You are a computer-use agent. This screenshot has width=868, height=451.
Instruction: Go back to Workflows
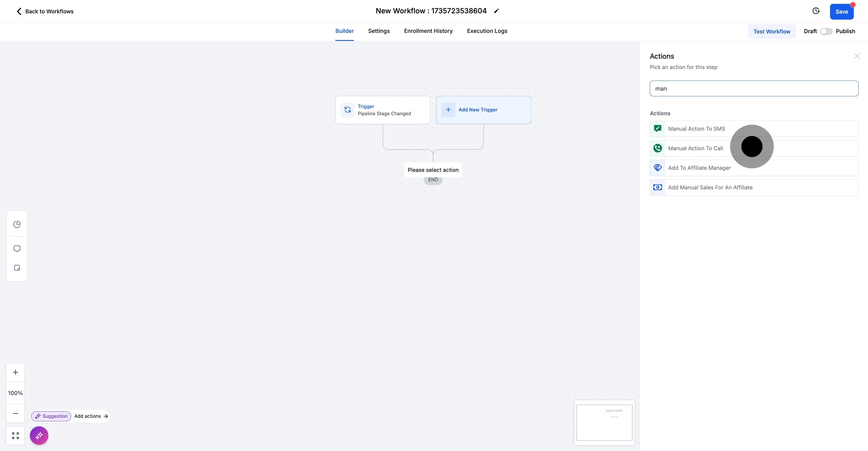pos(45,12)
